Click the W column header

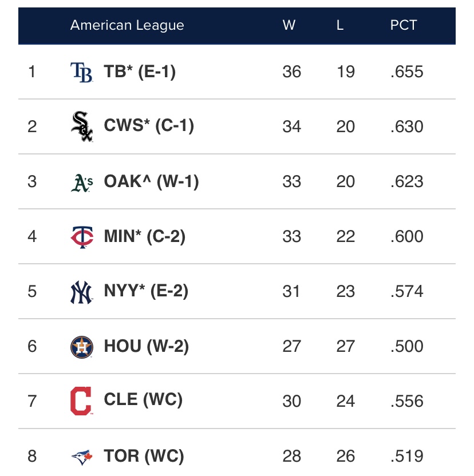289,26
